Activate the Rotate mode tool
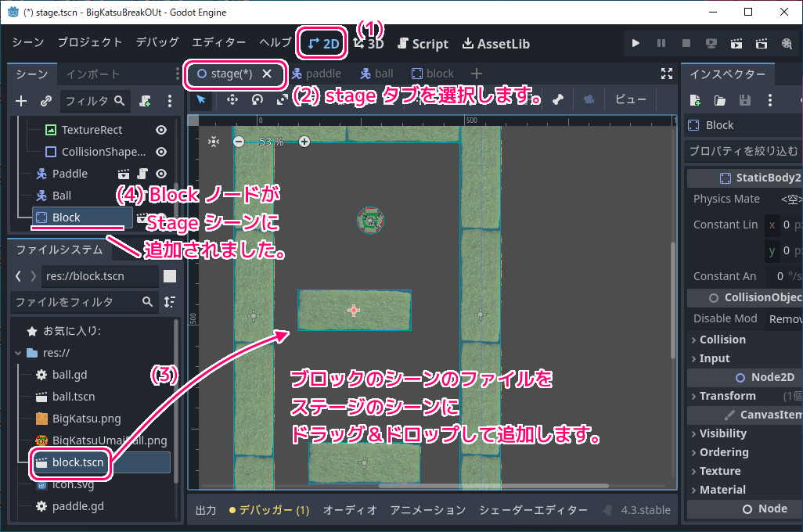Viewport: 803px width, 532px height. [257, 99]
